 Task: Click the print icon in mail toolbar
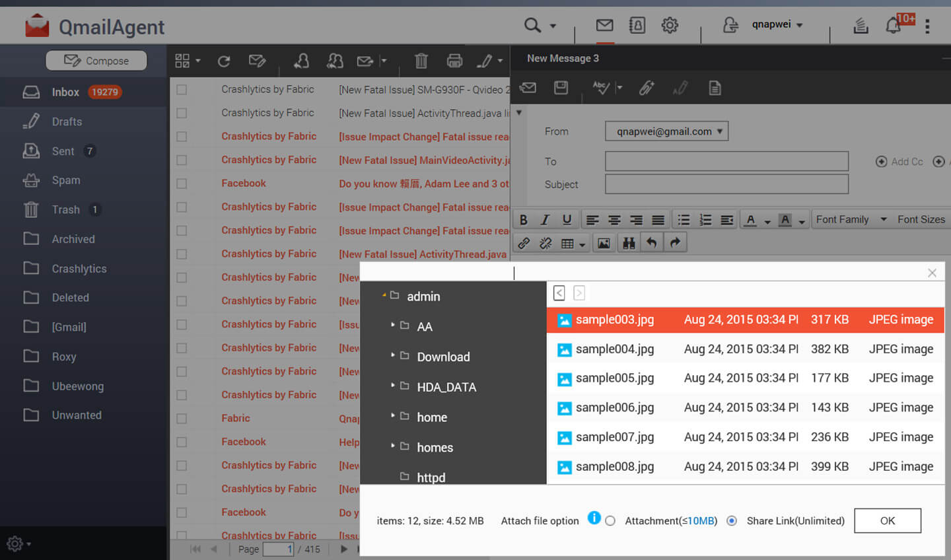(x=454, y=61)
